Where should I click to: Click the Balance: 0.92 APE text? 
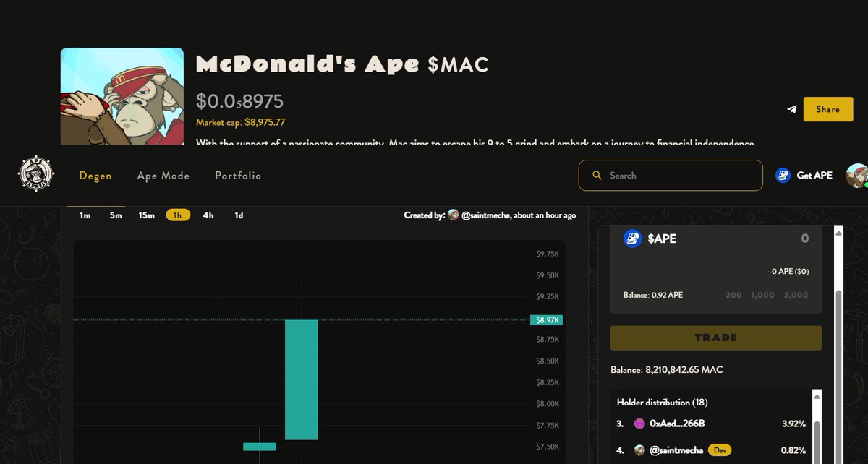click(x=653, y=295)
